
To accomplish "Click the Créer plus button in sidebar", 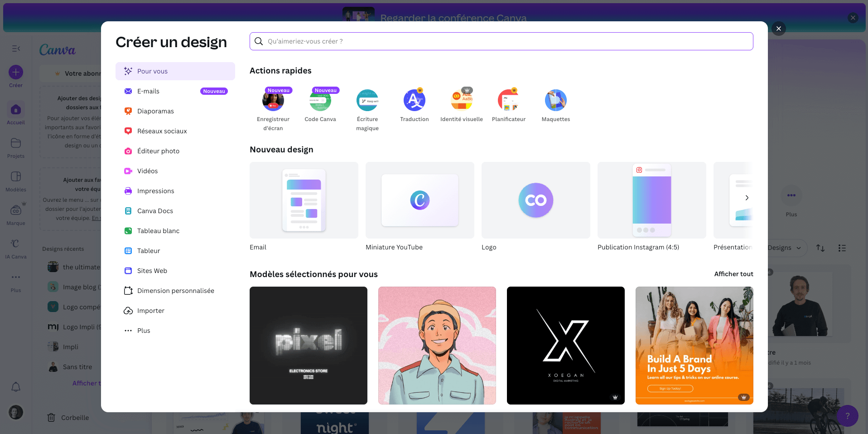I will pos(16,72).
